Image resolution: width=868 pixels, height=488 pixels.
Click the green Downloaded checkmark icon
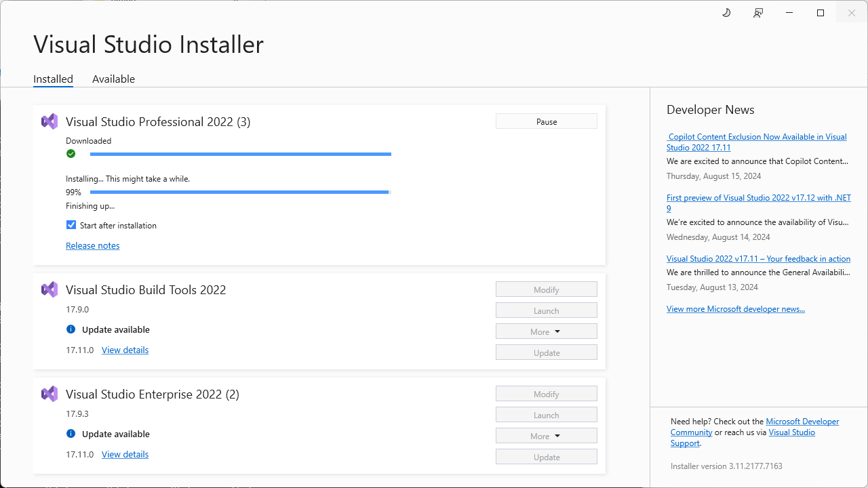click(71, 154)
